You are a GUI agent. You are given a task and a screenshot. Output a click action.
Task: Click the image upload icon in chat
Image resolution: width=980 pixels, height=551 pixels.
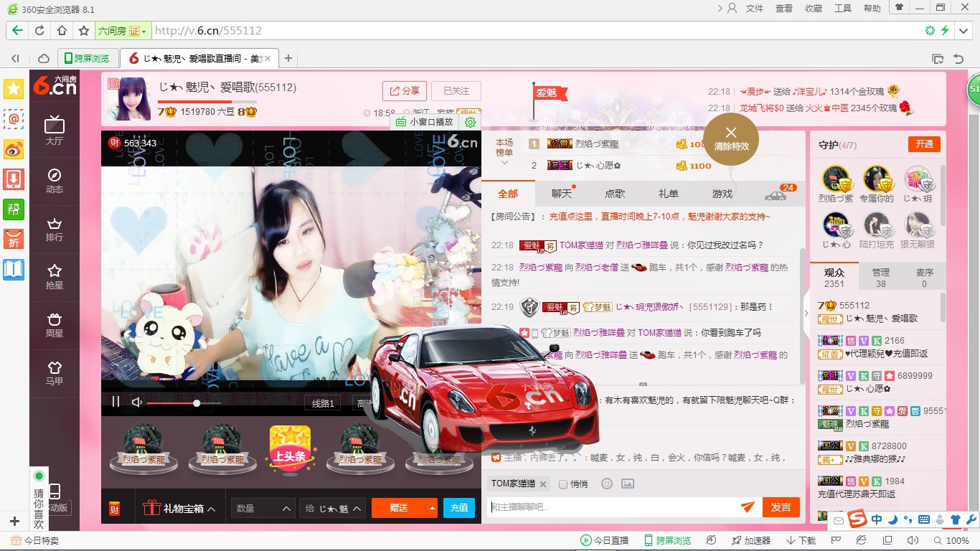[628, 484]
